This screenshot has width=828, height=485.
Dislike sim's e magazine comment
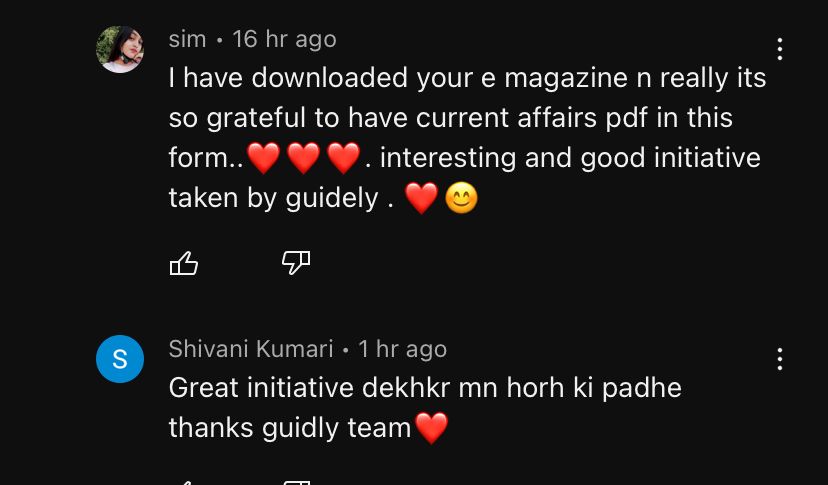(x=296, y=263)
